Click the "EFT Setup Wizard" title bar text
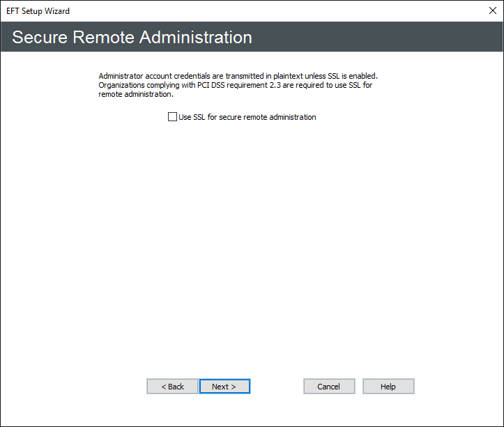Image resolution: width=504 pixels, height=427 pixels. [x=38, y=11]
